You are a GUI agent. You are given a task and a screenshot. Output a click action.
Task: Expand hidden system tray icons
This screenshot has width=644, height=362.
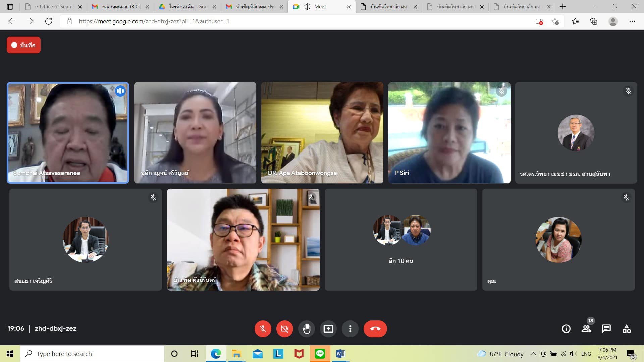coord(533,354)
